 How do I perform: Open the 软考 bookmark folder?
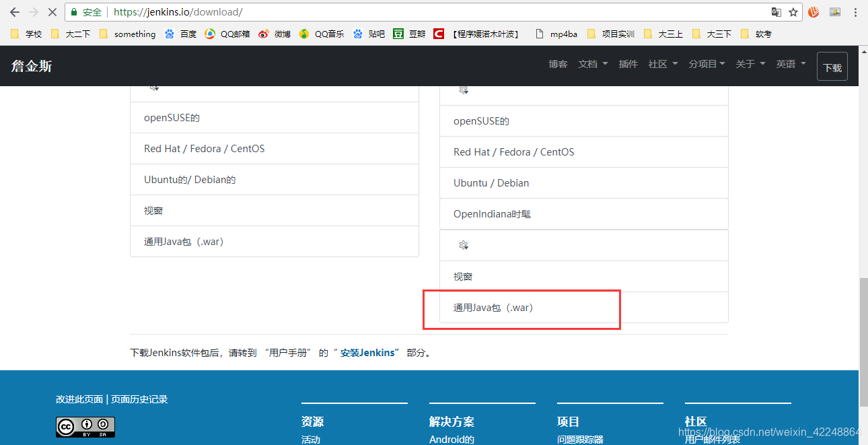756,34
